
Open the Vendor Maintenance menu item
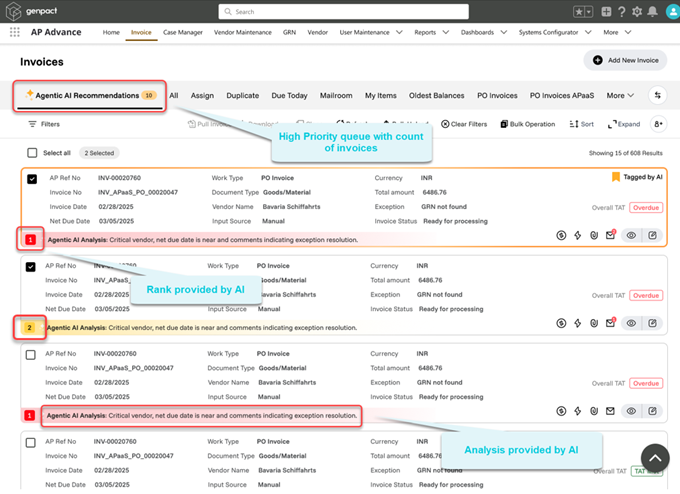pos(242,33)
